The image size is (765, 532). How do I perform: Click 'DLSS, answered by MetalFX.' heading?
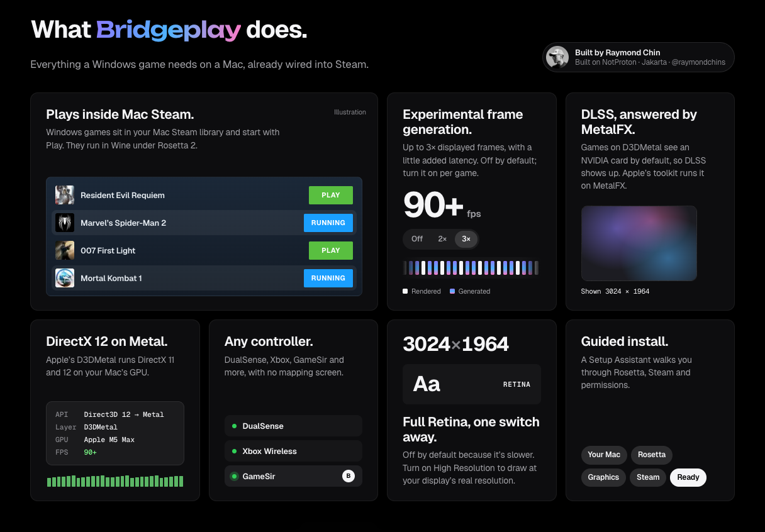(x=639, y=122)
